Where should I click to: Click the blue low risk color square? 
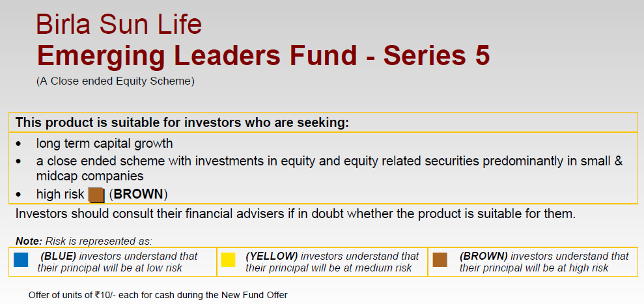[21, 260]
